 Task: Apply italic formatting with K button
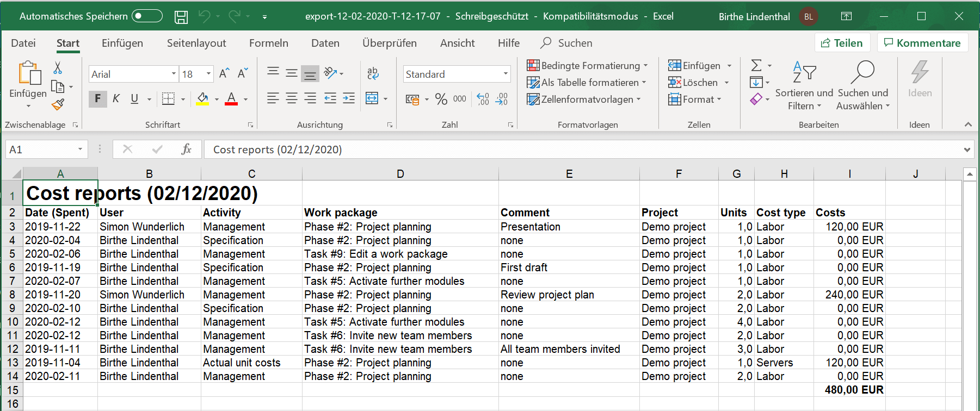click(116, 98)
